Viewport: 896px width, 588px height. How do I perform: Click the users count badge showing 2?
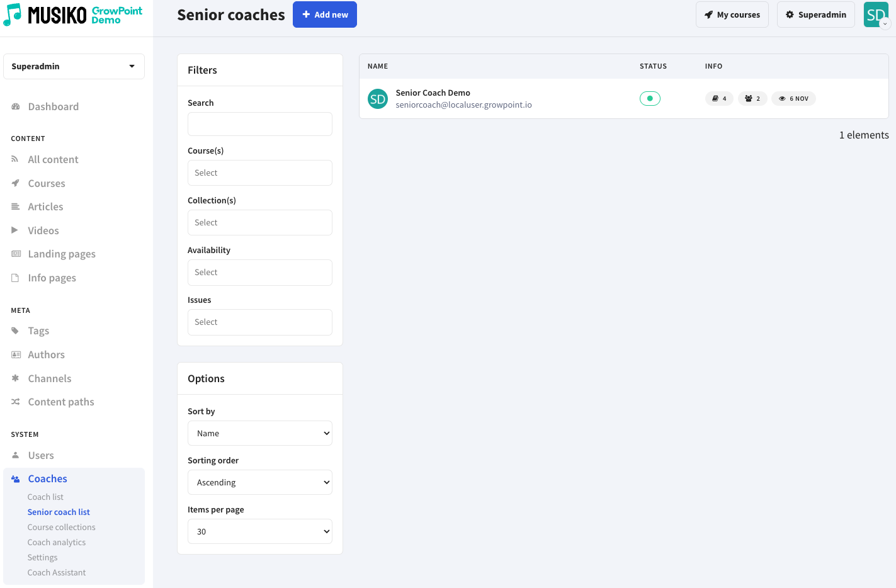(752, 99)
